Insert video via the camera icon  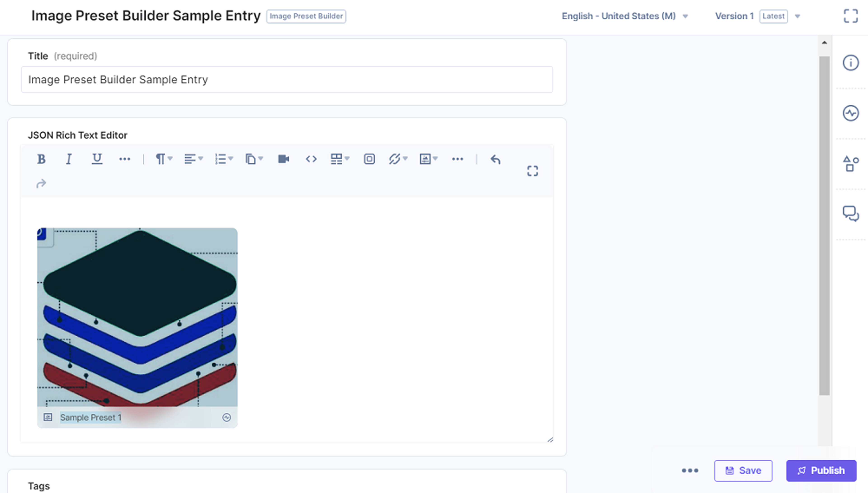[x=283, y=159]
